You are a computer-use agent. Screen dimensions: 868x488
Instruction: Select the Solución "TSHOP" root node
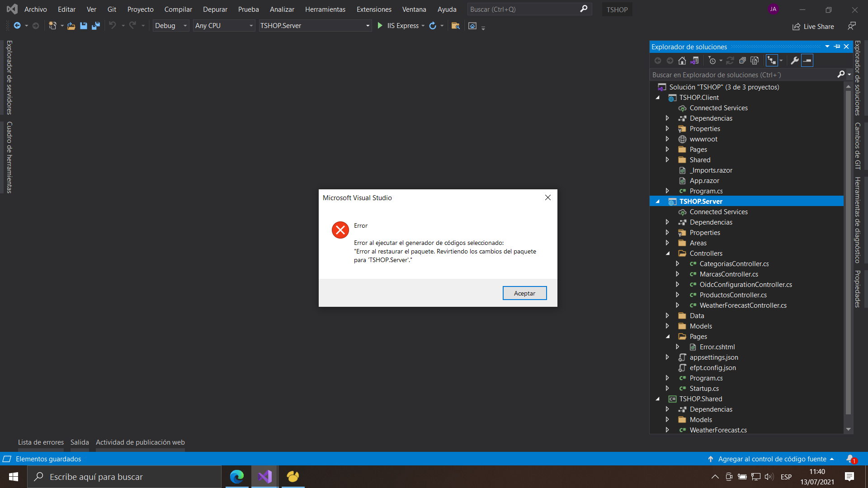(724, 87)
